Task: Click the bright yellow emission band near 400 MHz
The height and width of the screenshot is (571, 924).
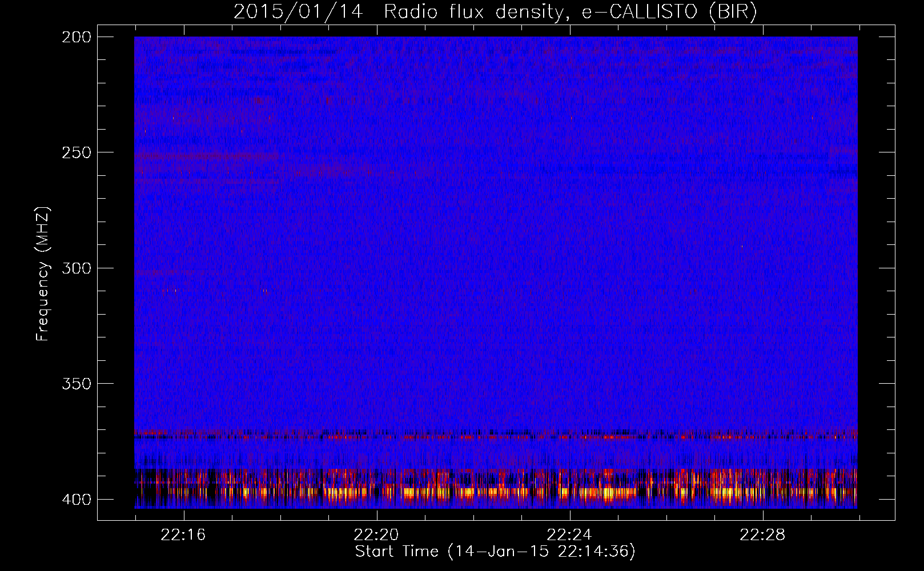Action: [496, 492]
